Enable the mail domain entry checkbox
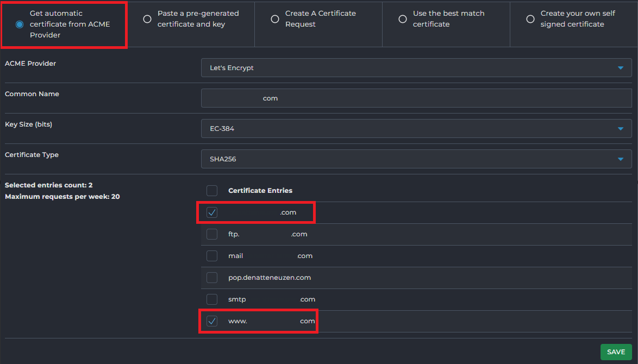The height and width of the screenshot is (364, 638). pos(212,256)
